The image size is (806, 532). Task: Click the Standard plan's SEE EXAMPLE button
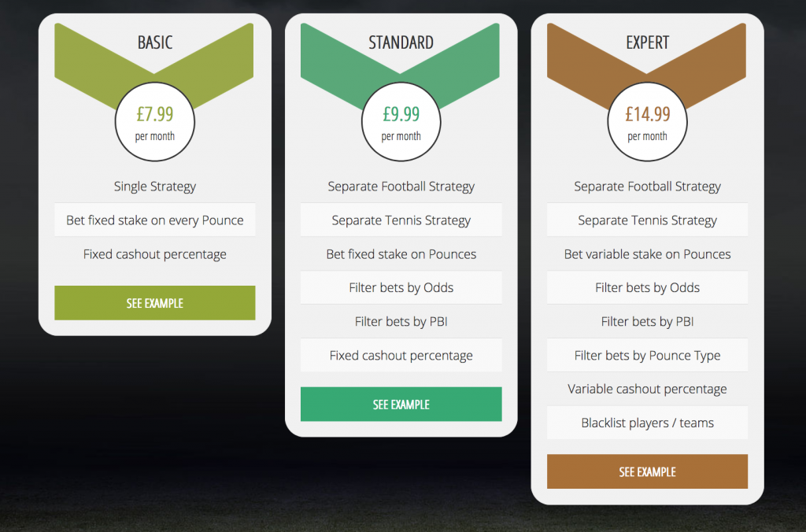(x=401, y=404)
